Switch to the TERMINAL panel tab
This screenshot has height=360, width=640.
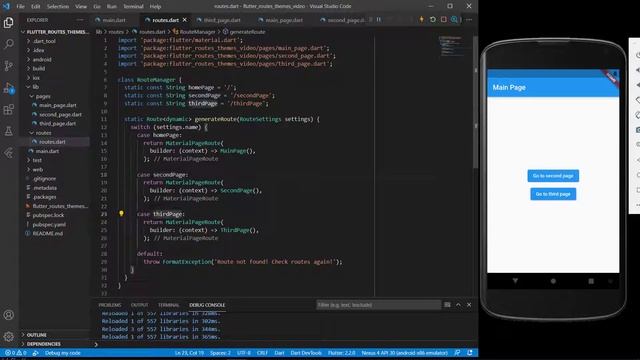169,305
